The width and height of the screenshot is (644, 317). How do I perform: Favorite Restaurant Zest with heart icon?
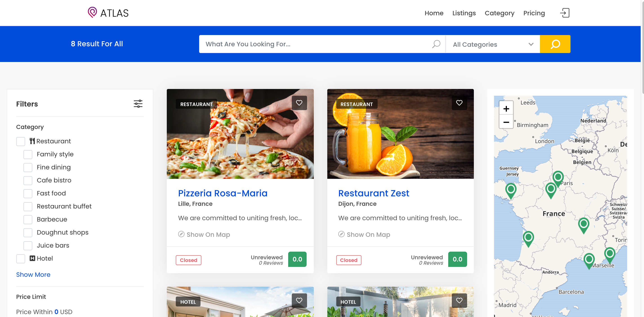459,103
